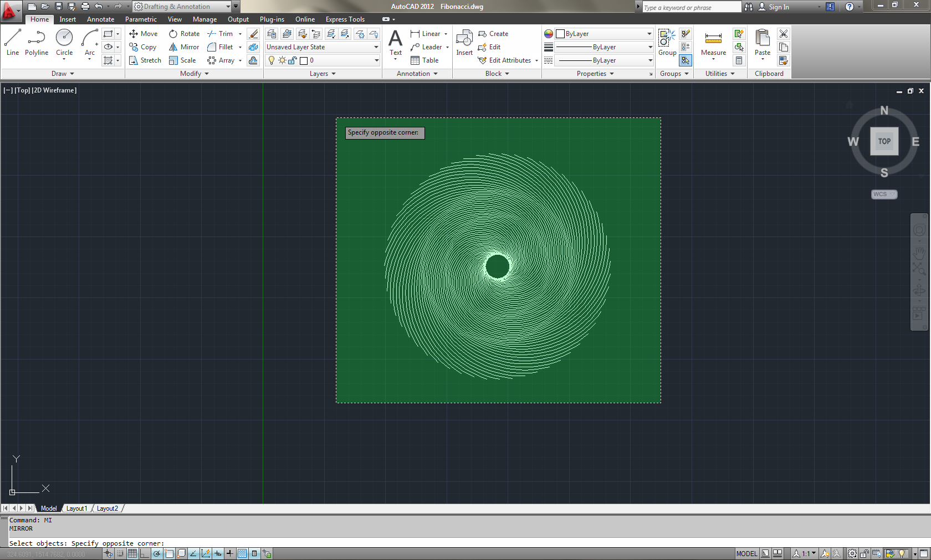Click the keyword search input field
Screen dimensions: 931x560
coord(692,7)
